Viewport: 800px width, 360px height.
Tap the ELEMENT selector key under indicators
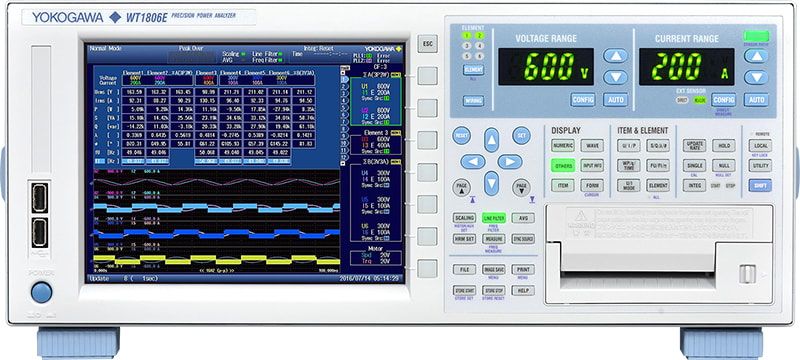473,70
